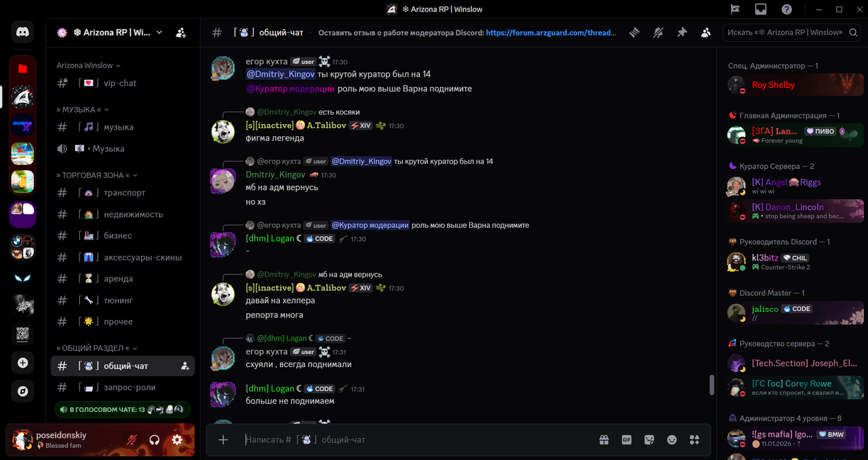Image resolution: width=868 pixels, height=460 pixels.
Task: Open Discord direct messages home icon
Action: (22, 31)
